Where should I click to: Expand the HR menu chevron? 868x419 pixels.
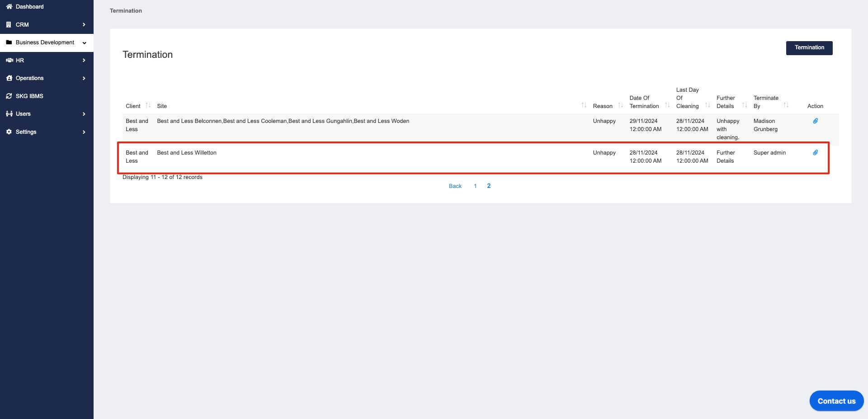[x=84, y=61]
